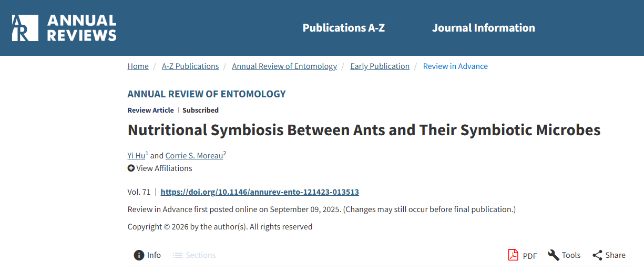Navigate to Annual Review of Entomology breadcrumb
Viewport: 644px width, 271px height.
pos(284,66)
